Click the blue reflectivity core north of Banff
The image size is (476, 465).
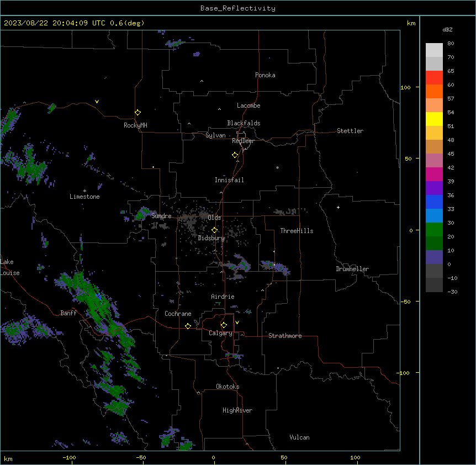[99, 297]
